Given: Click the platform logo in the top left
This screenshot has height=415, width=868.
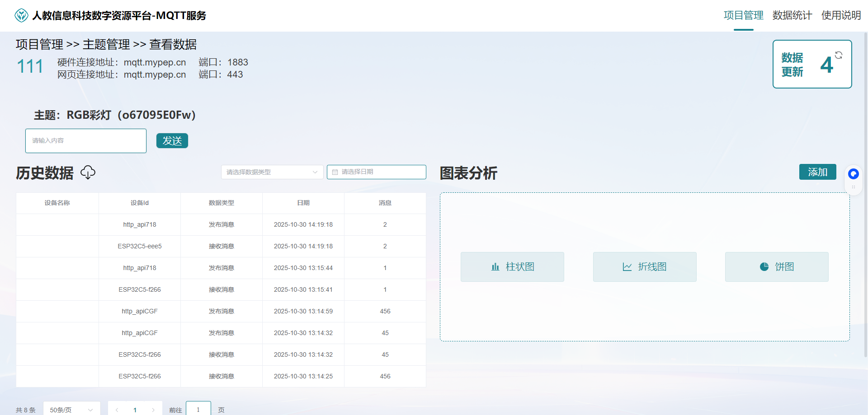Looking at the screenshot, I should 21,15.
